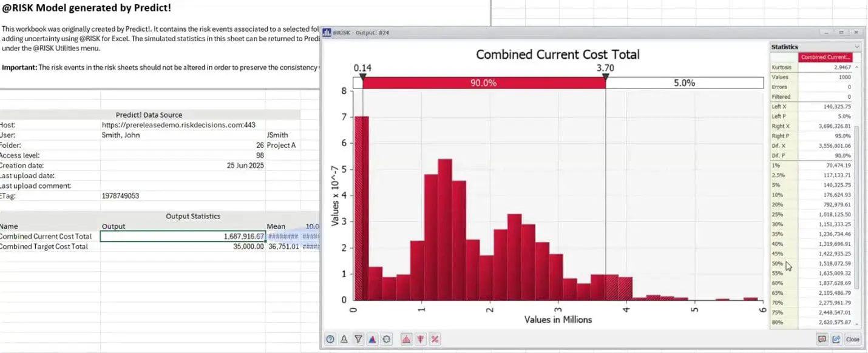Viewport: 868px width, 353px height.
Task: Collapse the Statistics panel chevron
Action: coord(857,47)
